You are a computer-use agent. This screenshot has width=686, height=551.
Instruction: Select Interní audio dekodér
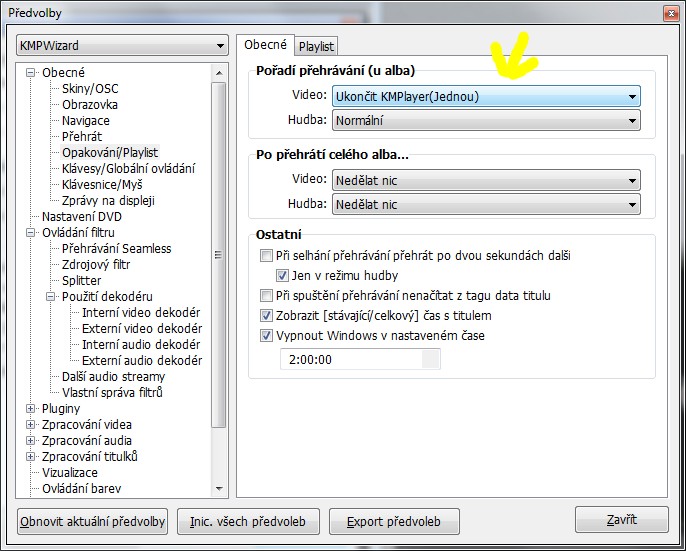pos(141,344)
